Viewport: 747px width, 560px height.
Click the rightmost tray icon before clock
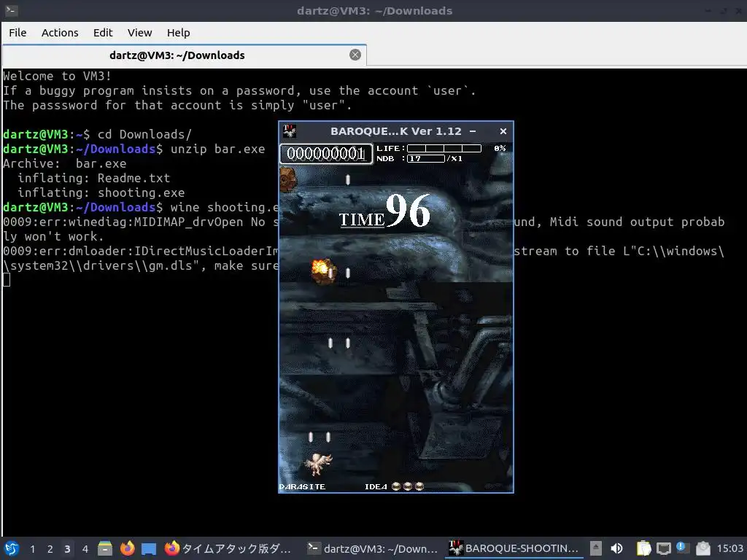(703, 548)
